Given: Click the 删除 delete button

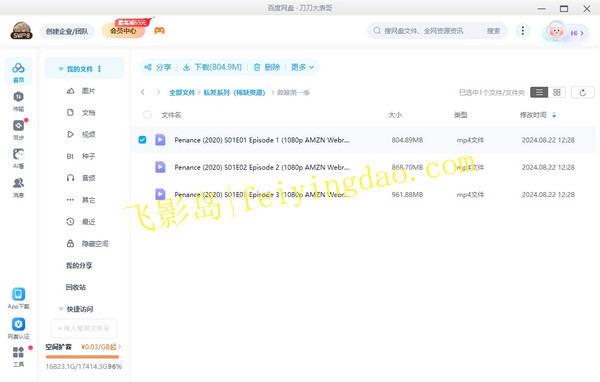Looking at the screenshot, I should [x=267, y=67].
